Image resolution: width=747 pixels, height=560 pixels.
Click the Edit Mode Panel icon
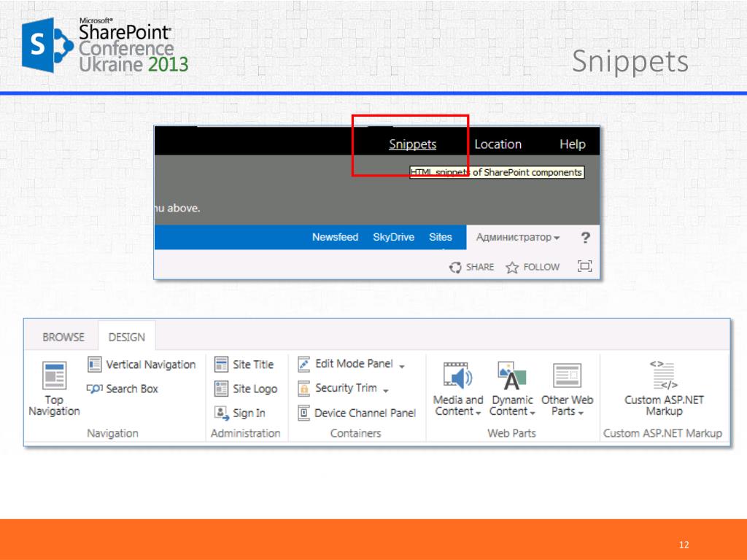(304, 365)
